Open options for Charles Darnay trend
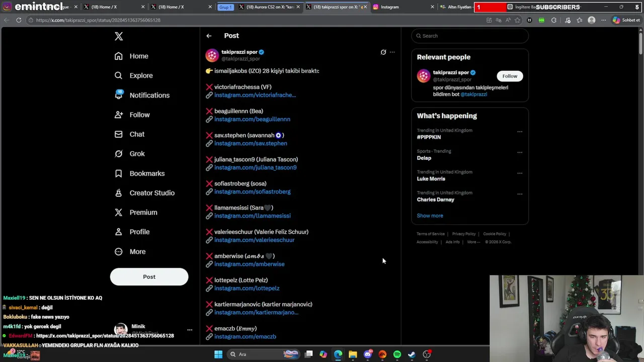The height and width of the screenshot is (362, 644). pos(520,194)
